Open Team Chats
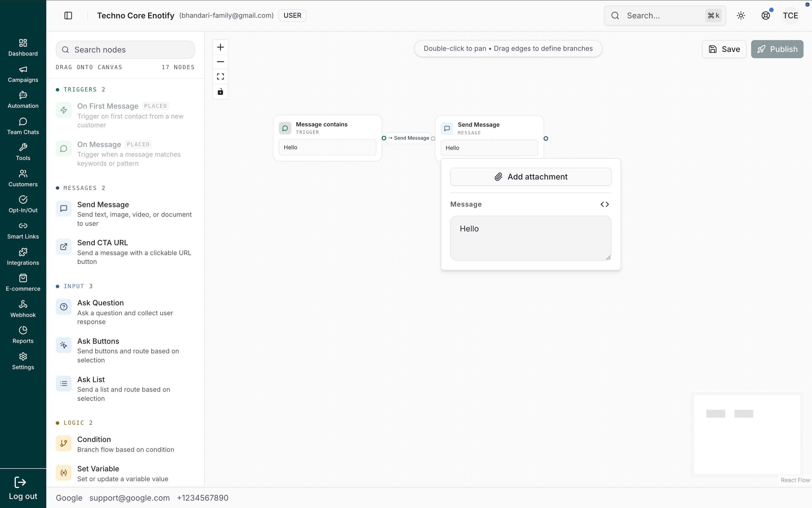The width and height of the screenshot is (812, 508). pos(23,126)
